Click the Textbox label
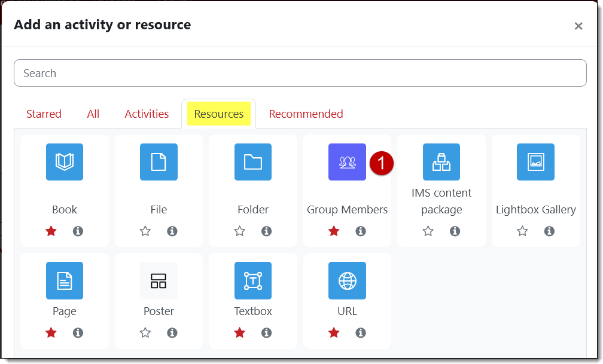This screenshot has width=603, height=364. click(x=253, y=311)
